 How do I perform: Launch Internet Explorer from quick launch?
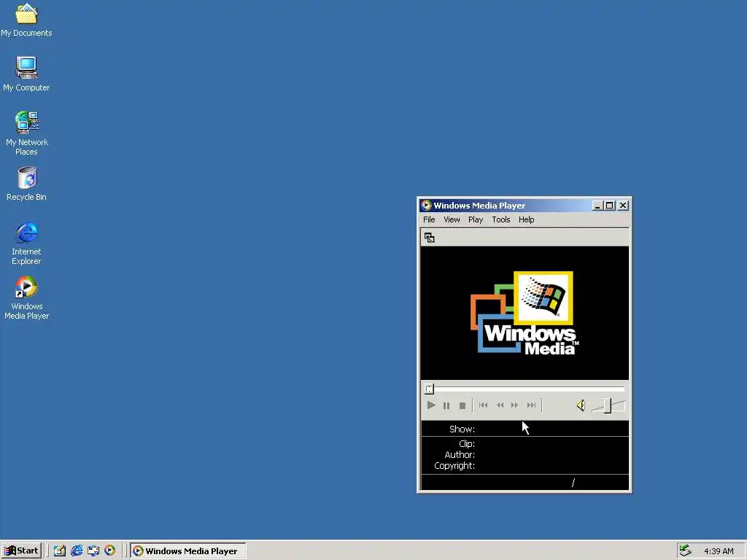pyautogui.click(x=76, y=551)
